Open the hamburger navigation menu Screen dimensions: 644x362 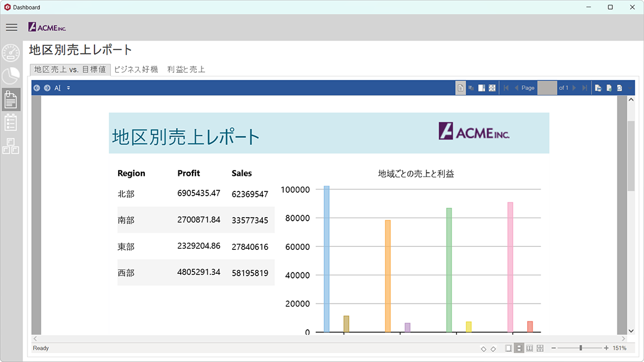[11, 27]
